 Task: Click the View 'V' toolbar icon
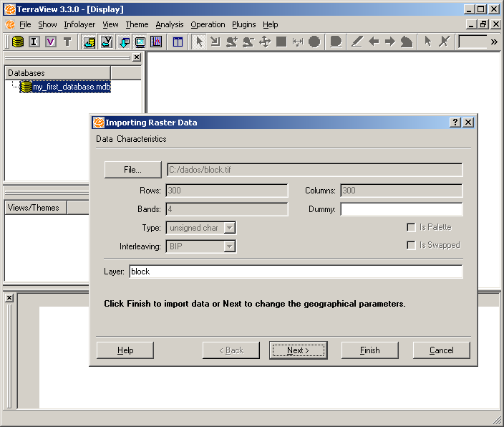pyautogui.click(x=50, y=42)
